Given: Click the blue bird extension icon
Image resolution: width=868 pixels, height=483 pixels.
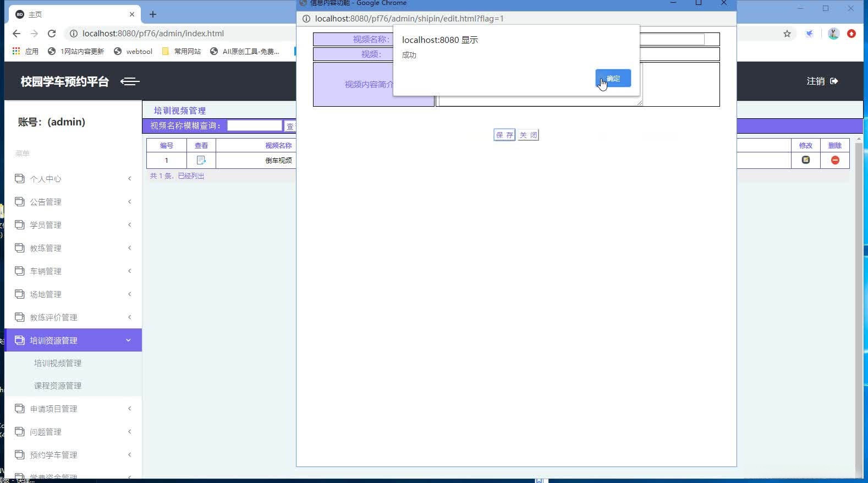Looking at the screenshot, I should tap(809, 34).
